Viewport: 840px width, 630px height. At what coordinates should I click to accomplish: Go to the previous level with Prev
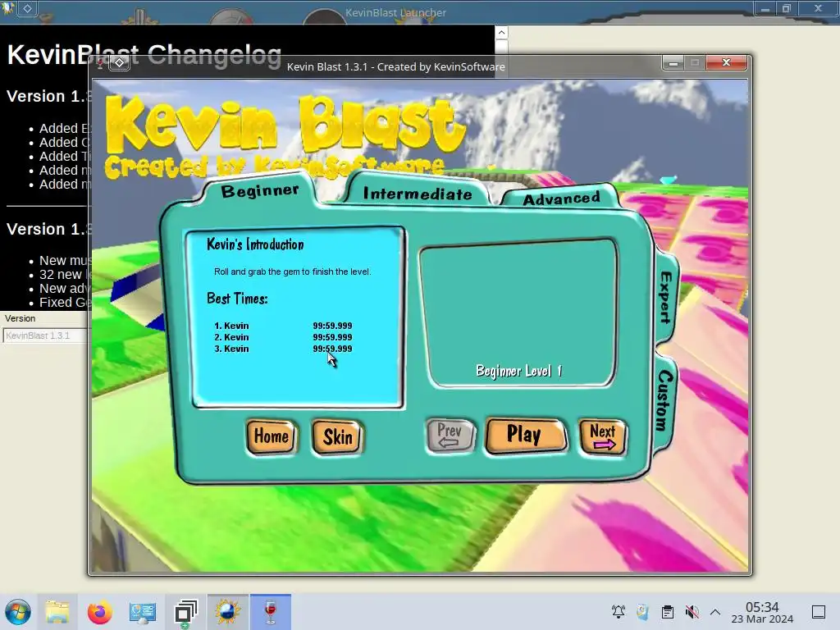pos(450,435)
